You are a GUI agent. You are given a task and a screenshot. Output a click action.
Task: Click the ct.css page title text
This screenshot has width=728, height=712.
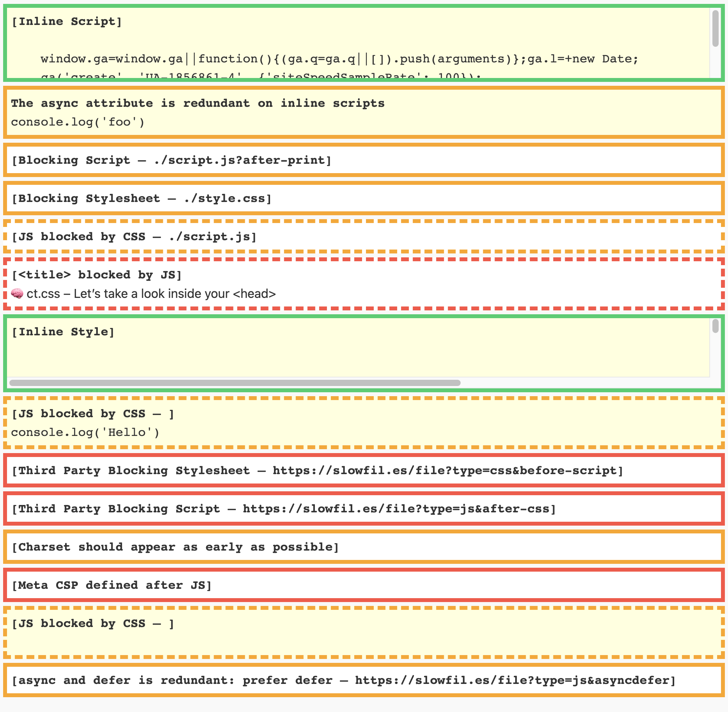pyautogui.click(x=151, y=294)
